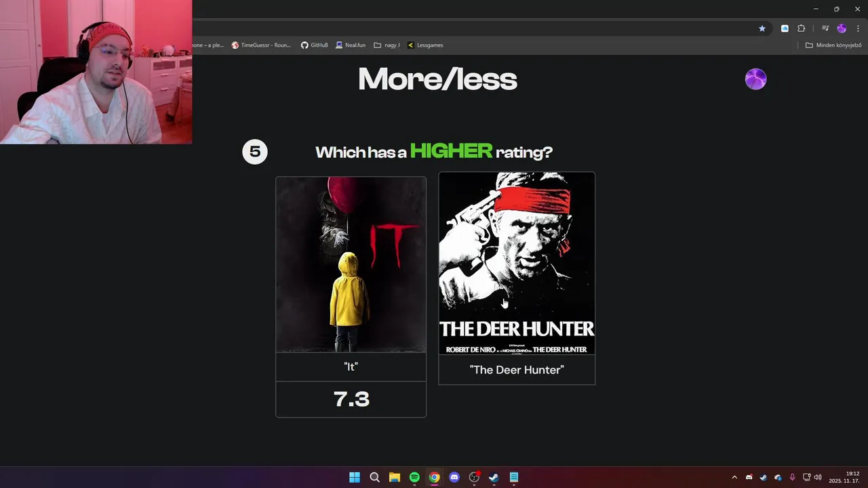Open OBS Studio from the taskbar
This screenshot has height=488, width=868.
point(474,477)
